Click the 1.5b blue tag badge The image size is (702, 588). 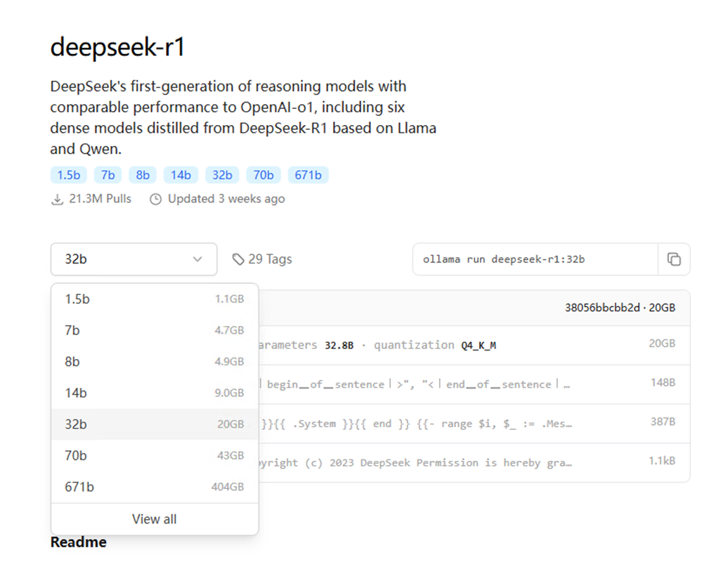point(68,175)
